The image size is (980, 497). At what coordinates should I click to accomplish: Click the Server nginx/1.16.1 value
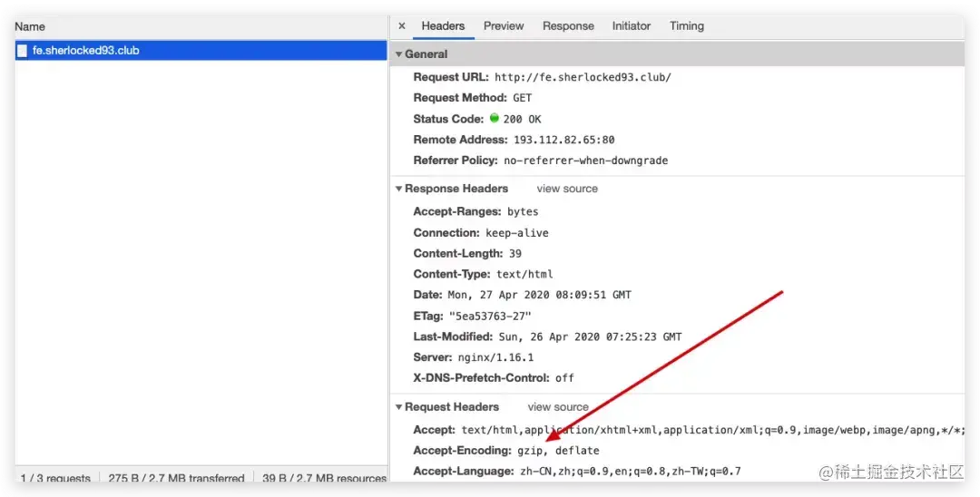(496, 357)
